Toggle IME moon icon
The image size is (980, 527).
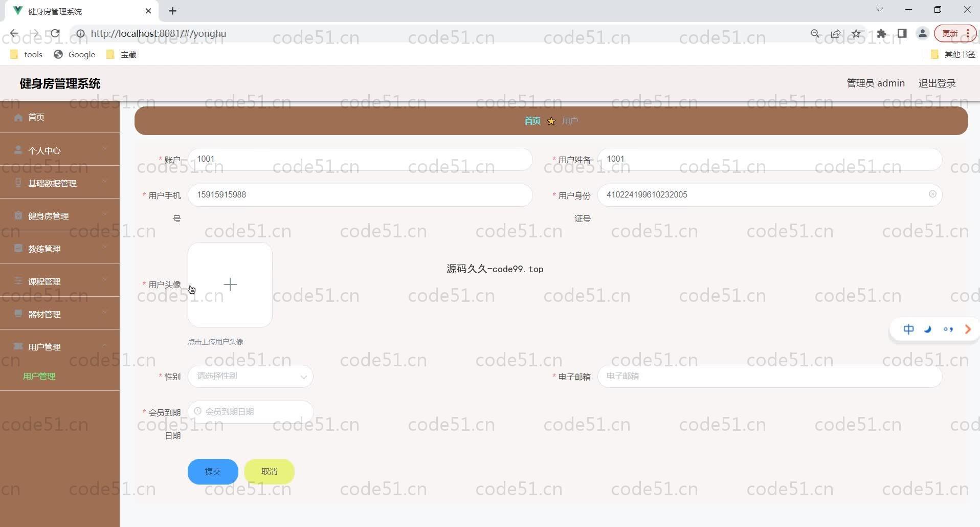click(928, 330)
